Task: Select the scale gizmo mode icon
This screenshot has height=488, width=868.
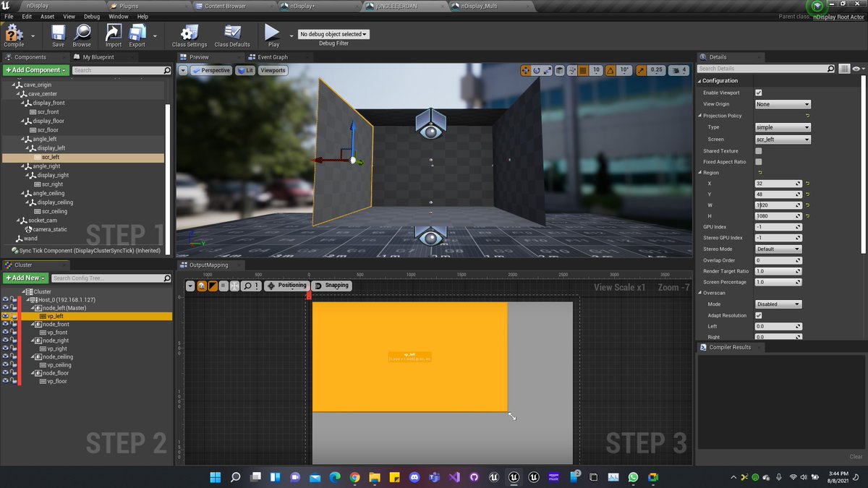Action: coord(548,70)
